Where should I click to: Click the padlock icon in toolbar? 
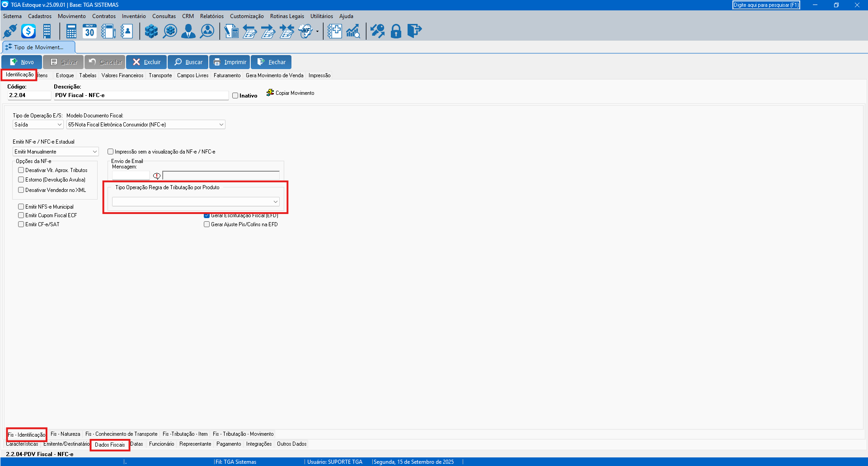coord(396,31)
